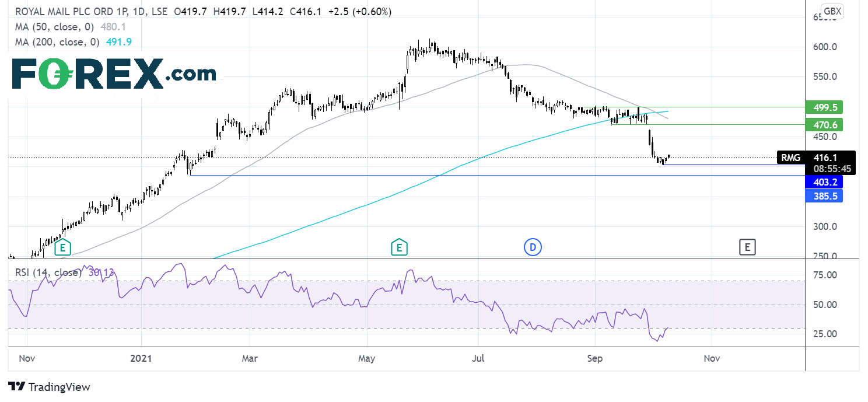Click the gray upcoming earnings E marker
The width and height of the screenshot is (868, 402).
pyautogui.click(x=747, y=247)
